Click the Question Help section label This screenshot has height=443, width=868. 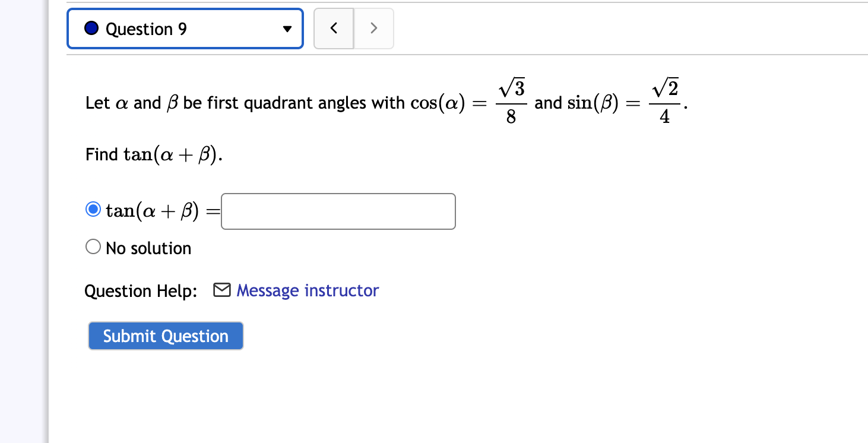point(140,290)
